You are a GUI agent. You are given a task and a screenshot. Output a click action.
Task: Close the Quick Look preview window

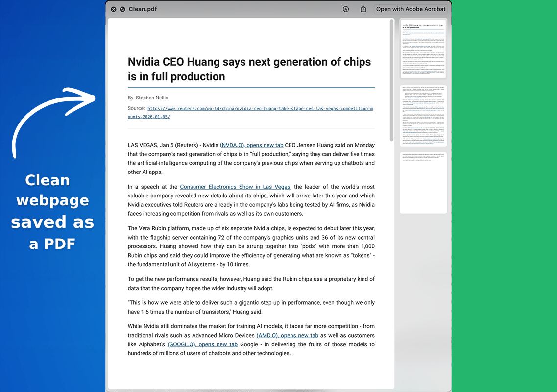[x=113, y=9]
